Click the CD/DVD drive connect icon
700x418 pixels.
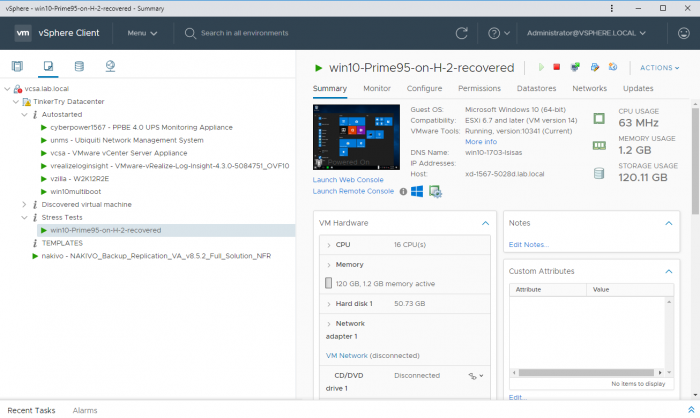[476, 376]
